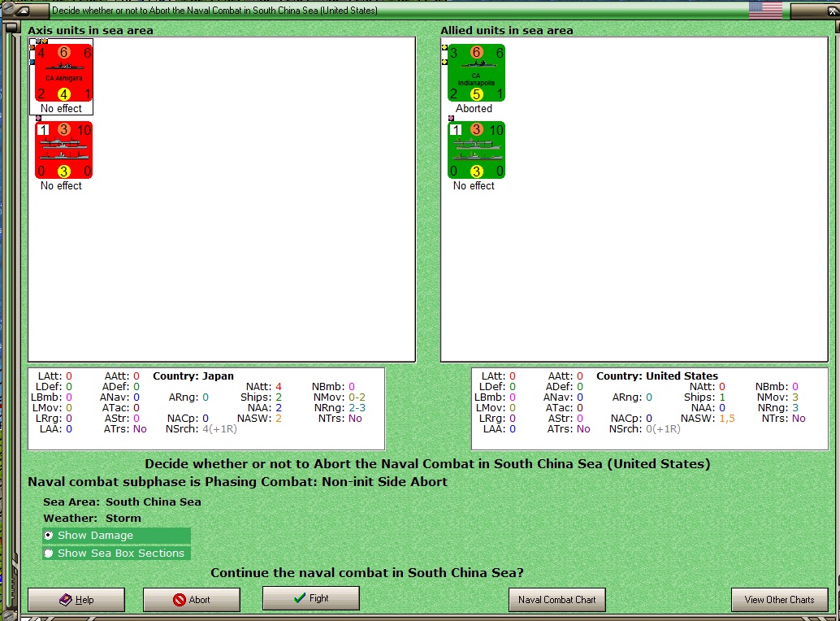Click View Other Charts button
Screen dimensions: 840x621
click(x=779, y=600)
